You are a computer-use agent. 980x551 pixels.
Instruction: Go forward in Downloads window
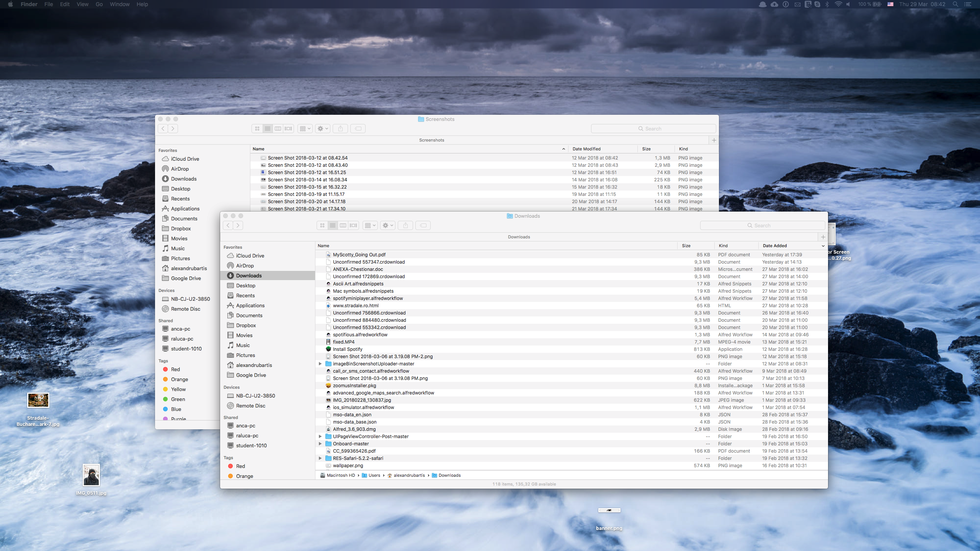238,225
